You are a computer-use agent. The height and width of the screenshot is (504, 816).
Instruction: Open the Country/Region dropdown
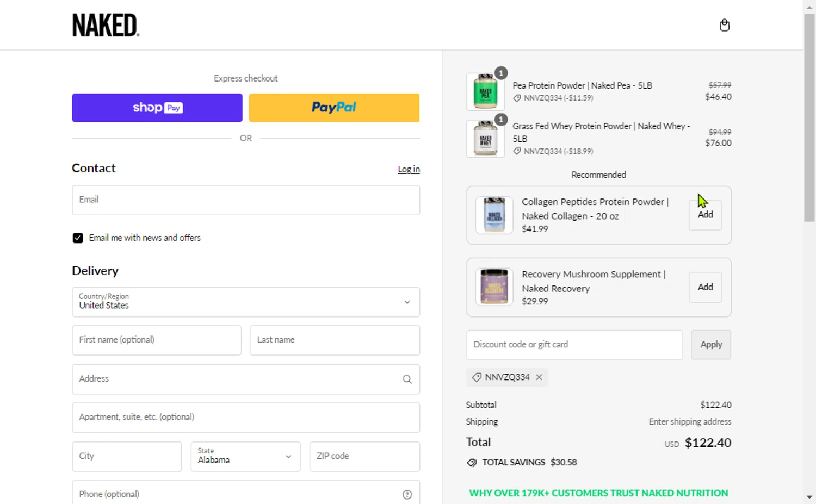[x=246, y=302]
